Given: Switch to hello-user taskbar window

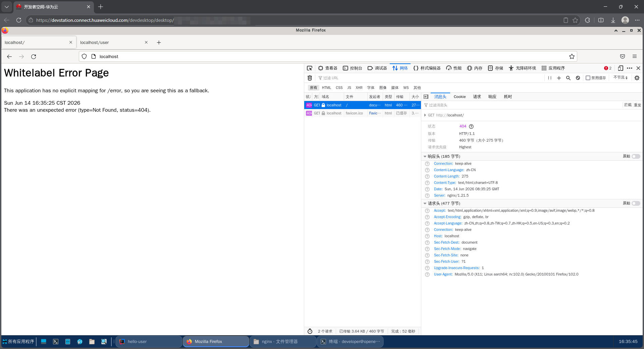Looking at the screenshot, I should pyautogui.click(x=149, y=341).
